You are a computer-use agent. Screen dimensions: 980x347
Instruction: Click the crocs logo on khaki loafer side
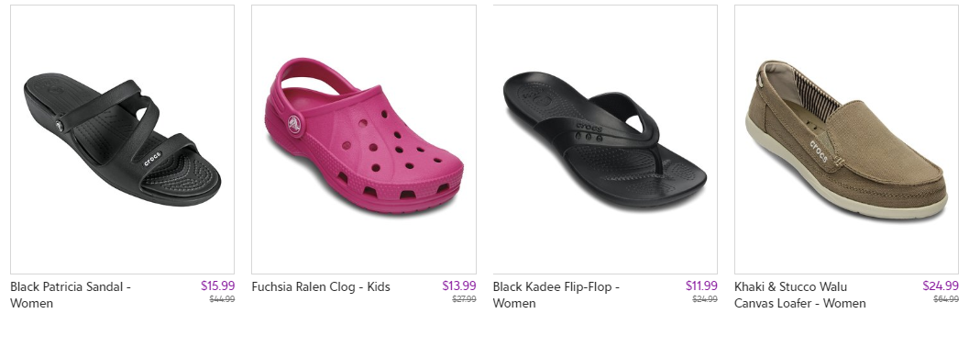coord(819,152)
